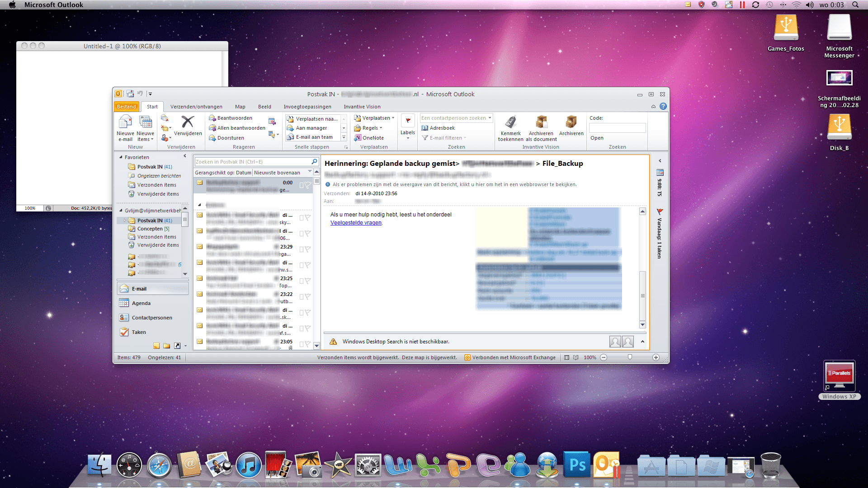Switch to Verzenden/ontvangen tab

pyautogui.click(x=196, y=107)
